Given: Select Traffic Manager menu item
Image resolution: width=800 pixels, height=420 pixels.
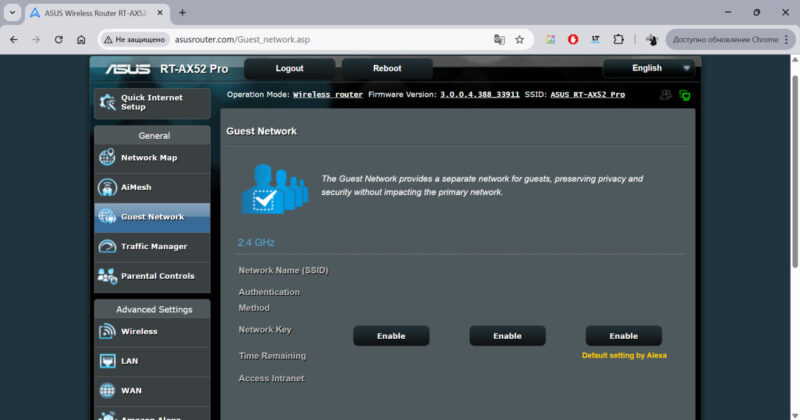Looking at the screenshot, I should (152, 246).
